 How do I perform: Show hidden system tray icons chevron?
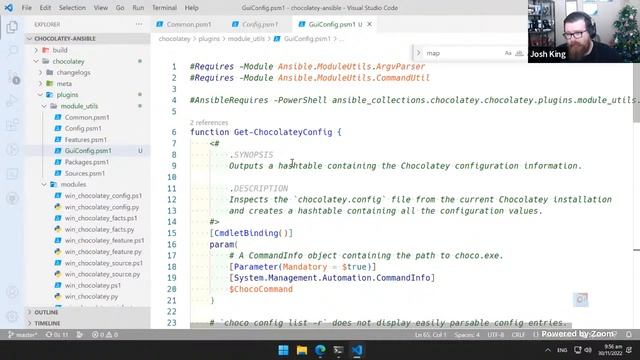click(x=548, y=350)
